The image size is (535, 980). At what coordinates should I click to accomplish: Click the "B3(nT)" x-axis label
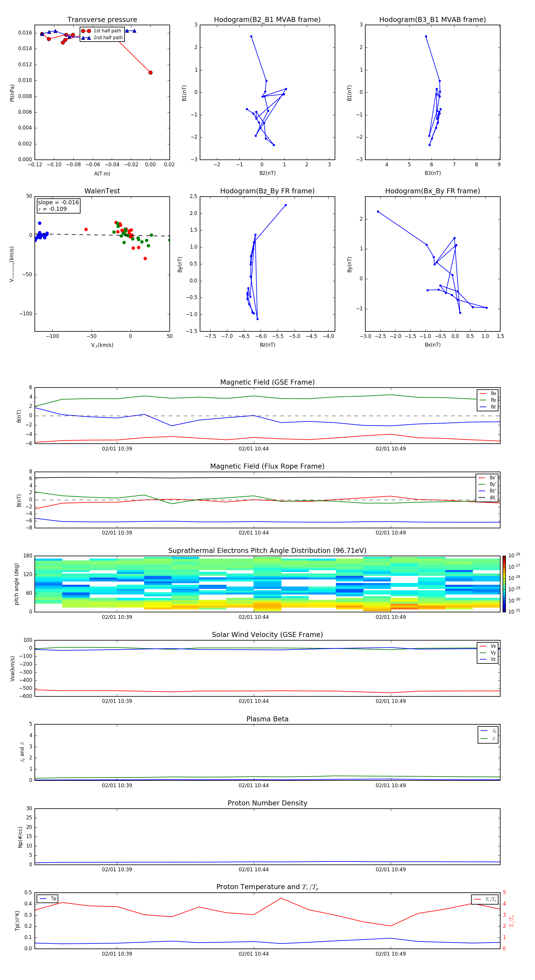coord(432,173)
